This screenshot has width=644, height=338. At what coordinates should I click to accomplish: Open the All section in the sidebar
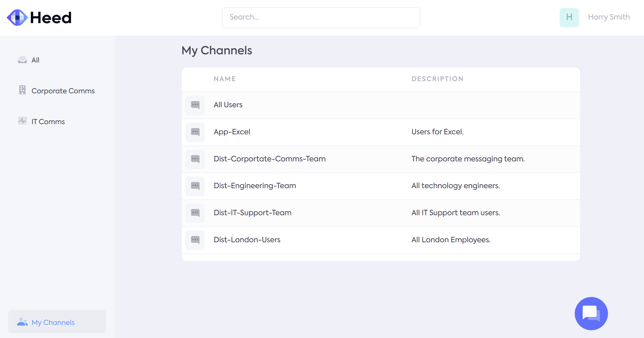point(35,60)
